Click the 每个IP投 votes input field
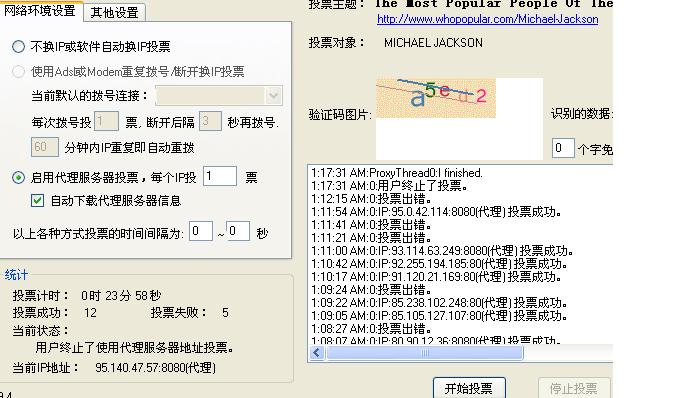683x398 pixels. tap(220, 176)
